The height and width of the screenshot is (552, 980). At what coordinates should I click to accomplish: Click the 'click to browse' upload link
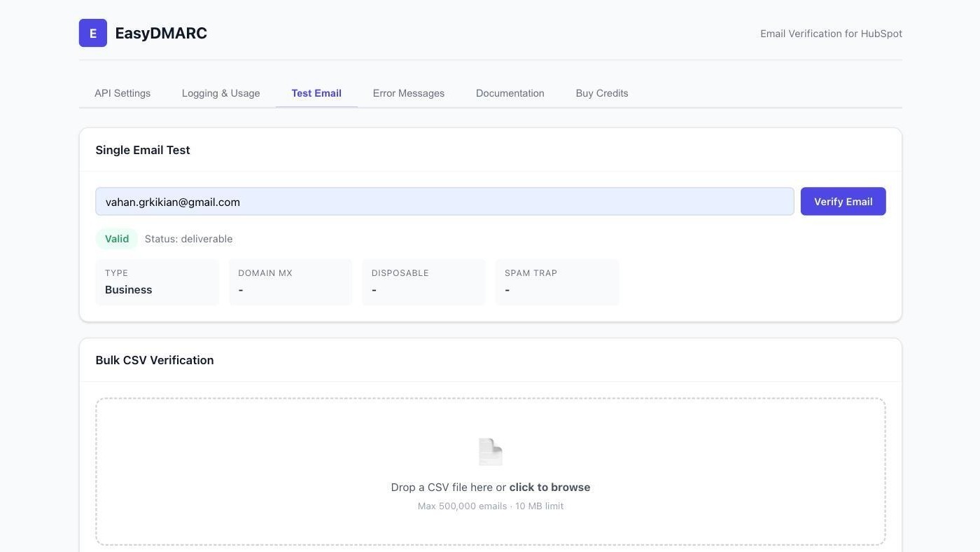coord(549,488)
